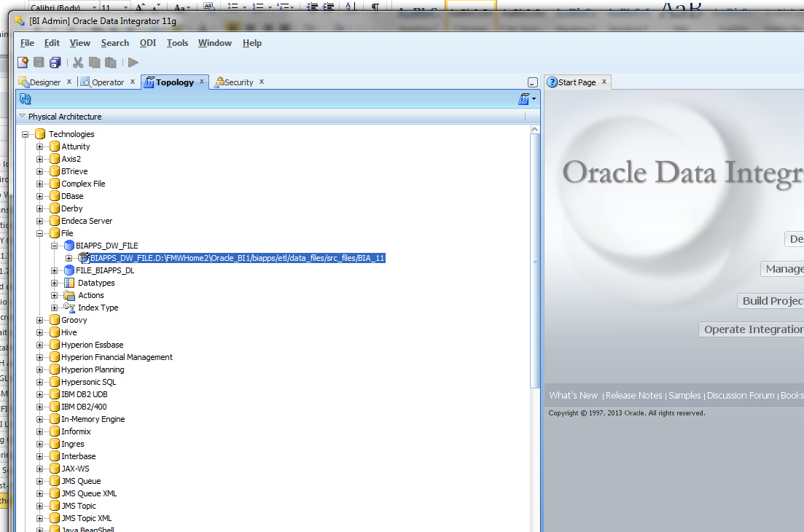Click the Attunity technology icon
The image size is (804, 532).
55,146
